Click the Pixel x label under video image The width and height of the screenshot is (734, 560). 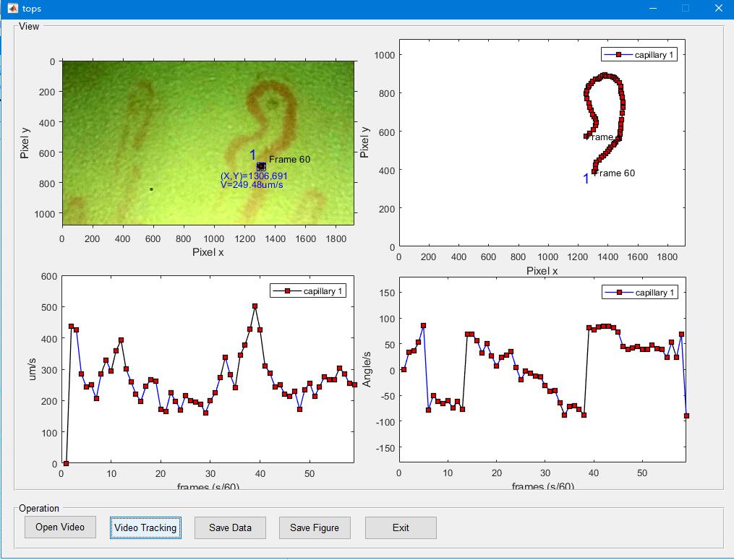[208, 252]
